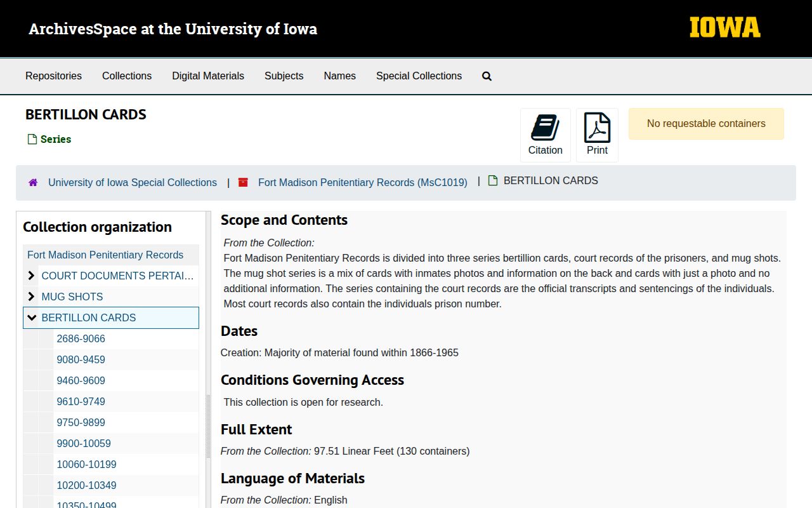The width and height of the screenshot is (812, 508).
Task: Open the 2686-9066 tree item
Action: [x=81, y=338]
